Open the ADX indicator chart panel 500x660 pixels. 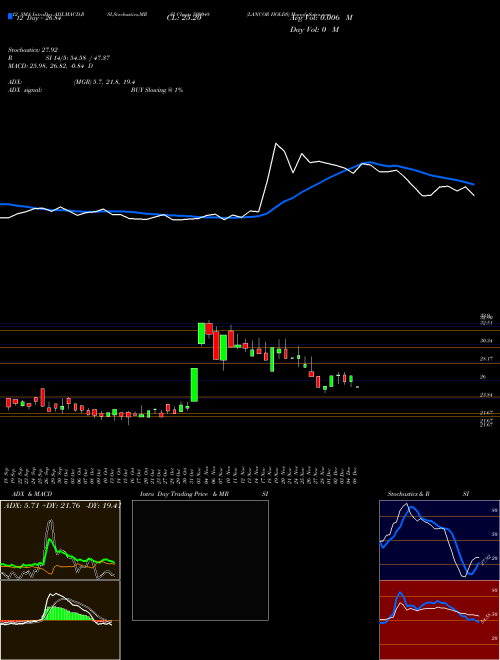(60, 540)
